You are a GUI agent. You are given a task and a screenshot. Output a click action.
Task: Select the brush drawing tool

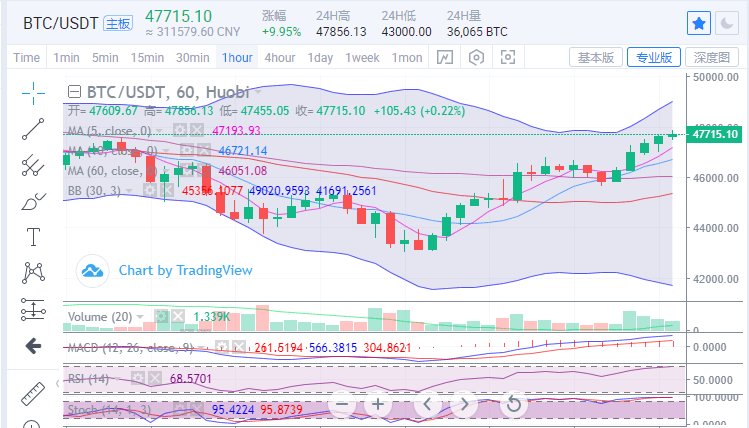[x=33, y=202]
